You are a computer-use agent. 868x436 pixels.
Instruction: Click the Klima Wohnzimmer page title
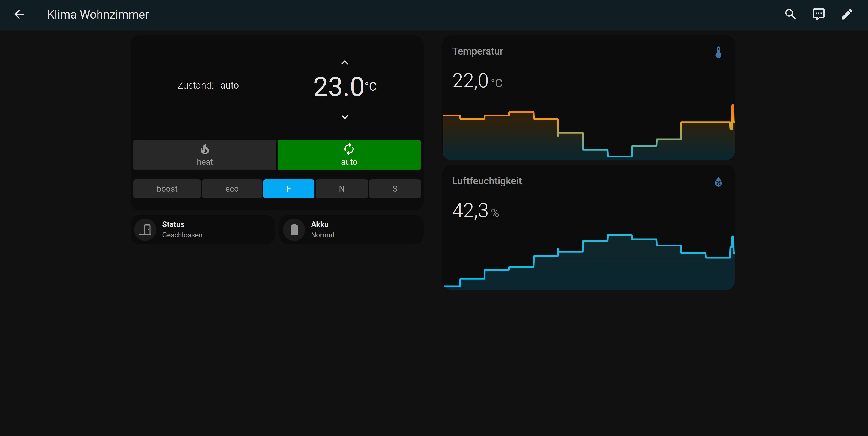(98, 15)
